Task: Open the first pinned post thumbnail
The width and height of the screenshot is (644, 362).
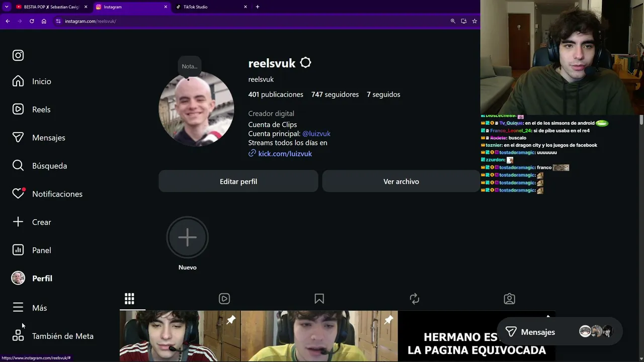Action: pyautogui.click(x=180, y=336)
